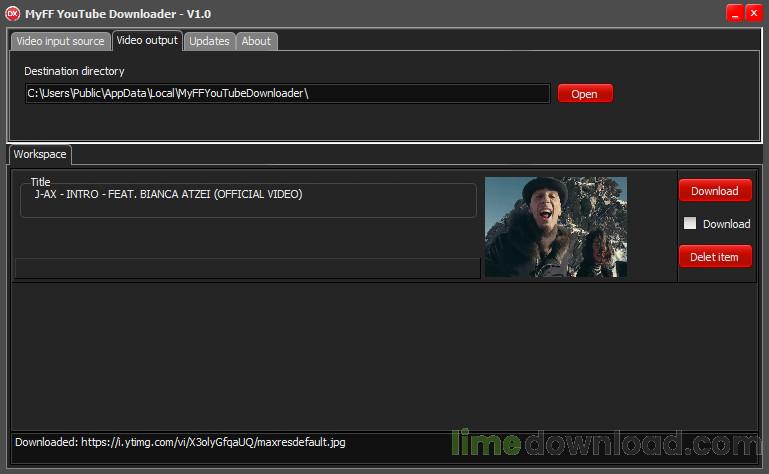
Task: Click the J-AX INTRO title text
Action: click(x=168, y=194)
